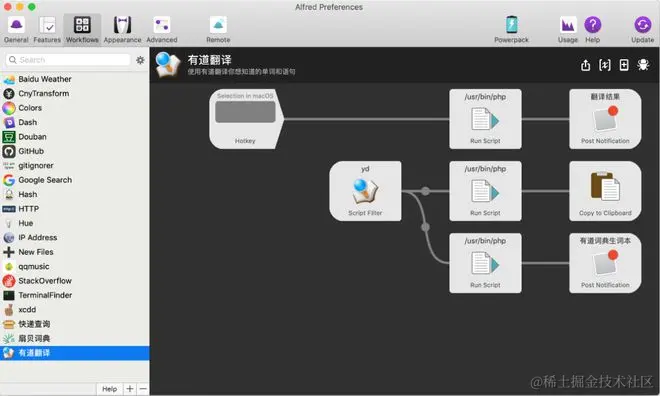Select the New Files workflow
Image resolution: width=660 pixels, height=396 pixels.
[x=75, y=252]
